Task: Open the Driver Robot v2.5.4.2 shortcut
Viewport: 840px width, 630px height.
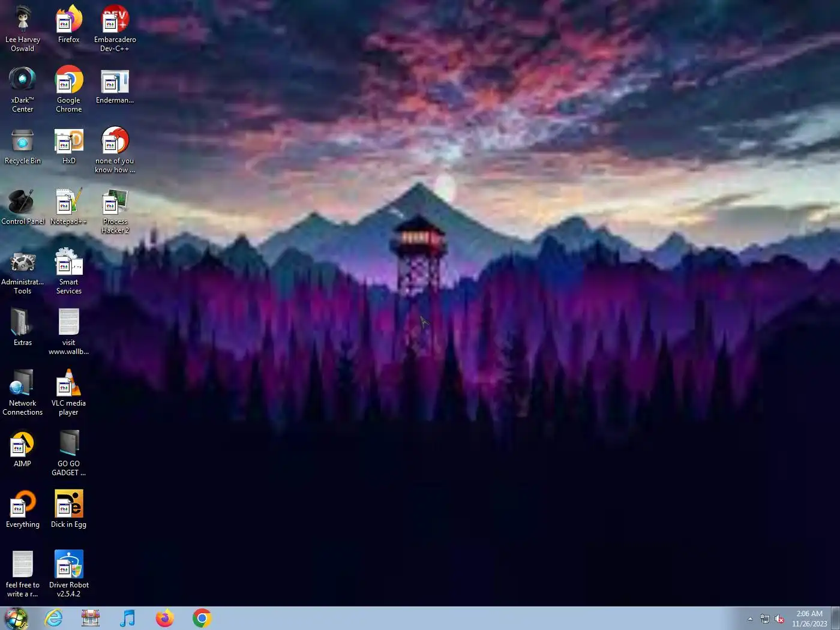Action: coord(69,574)
